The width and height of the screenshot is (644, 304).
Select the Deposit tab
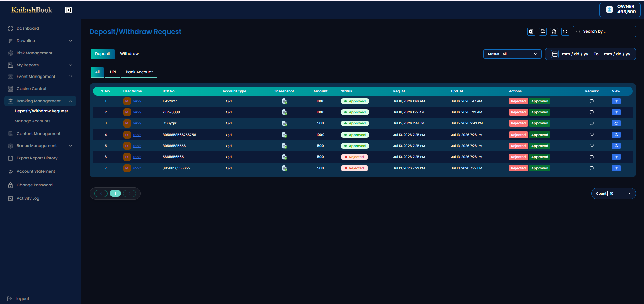click(x=102, y=54)
